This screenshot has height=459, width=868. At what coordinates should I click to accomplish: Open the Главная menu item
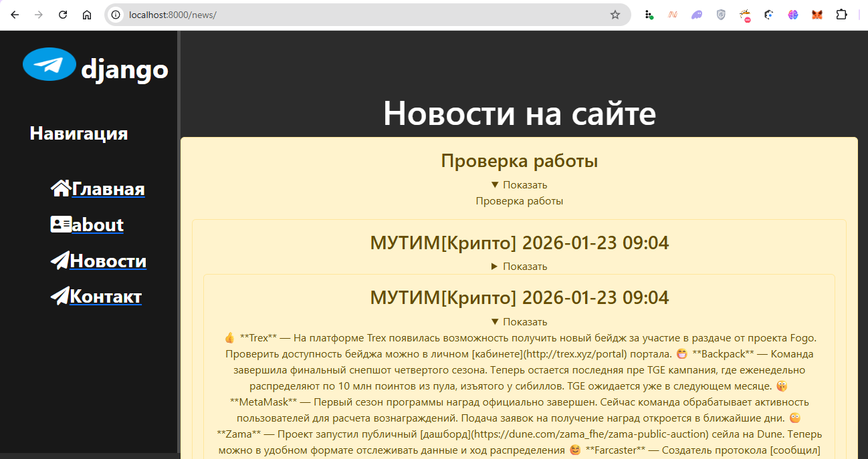(107, 188)
